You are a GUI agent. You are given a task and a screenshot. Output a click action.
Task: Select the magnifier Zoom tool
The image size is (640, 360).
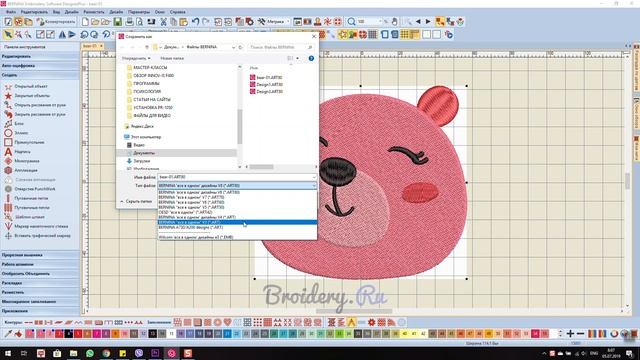(351, 22)
